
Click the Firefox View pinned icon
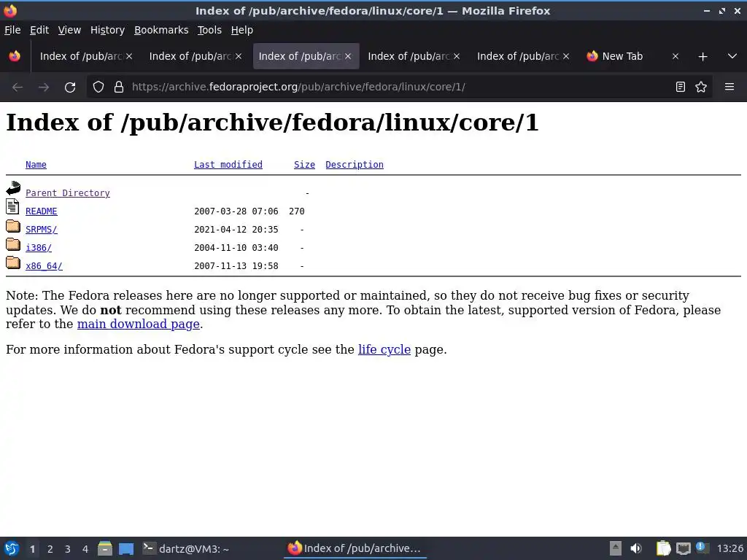pyautogui.click(x=15, y=56)
